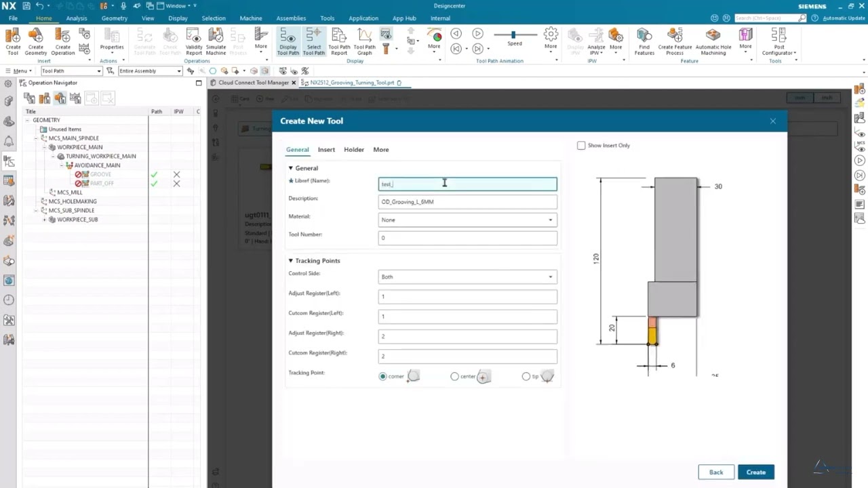Image resolution: width=868 pixels, height=488 pixels.
Task: Open the More tab in dialog
Action: pyautogui.click(x=380, y=150)
